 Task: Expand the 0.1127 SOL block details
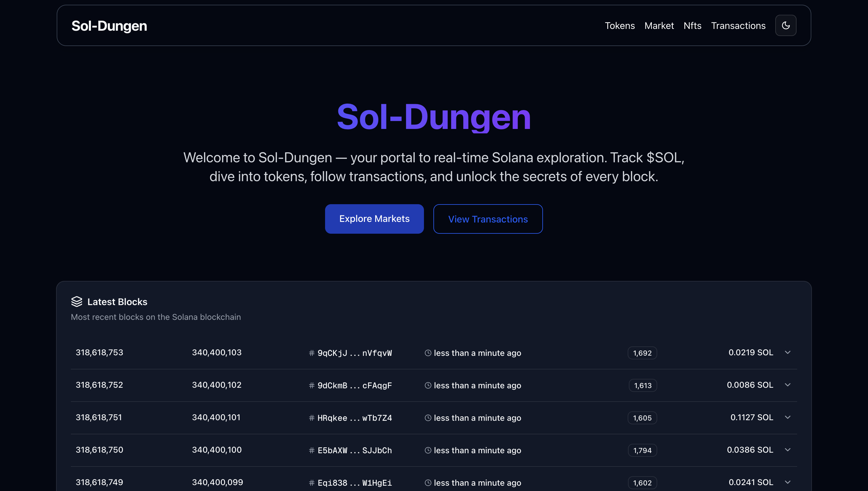point(787,417)
